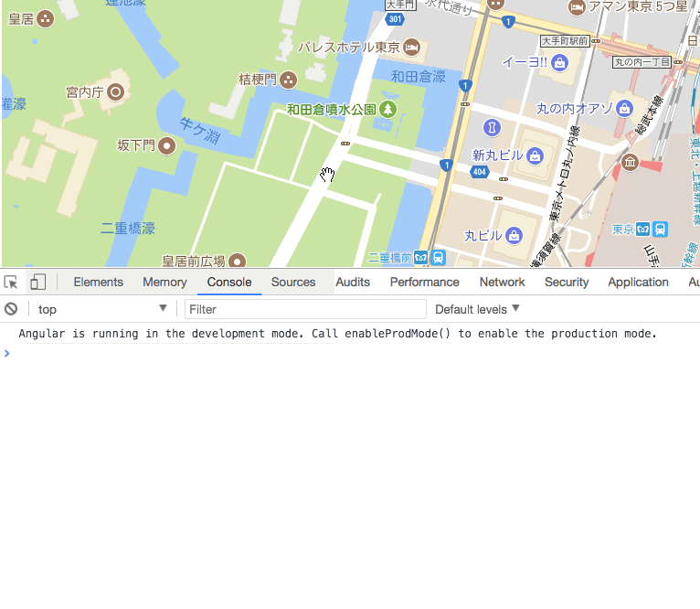700x609 pixels.
Task: Click the 二重橋濠 moat label
Action: pyautogui.click(x=128, y=229)
